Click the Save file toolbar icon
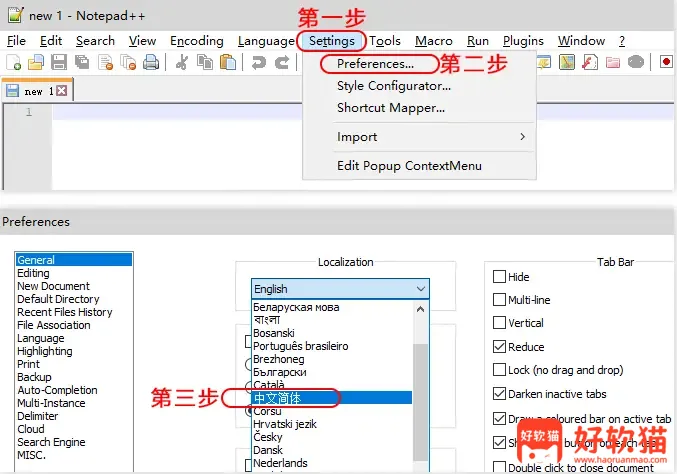The width and height of the screenshot is (677, 474). pyautogui.click(x=58, y=62)
